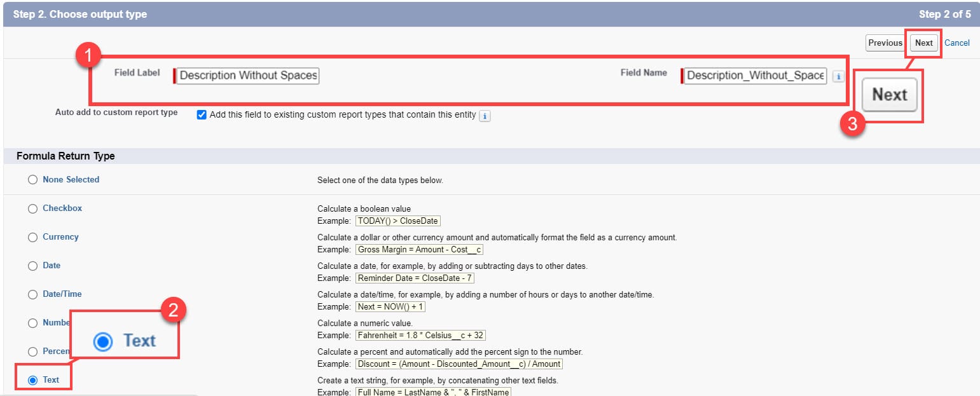Click the Full Name concatenation example
Viewport: 980px width, 396px height.
(x=432, y=392)
